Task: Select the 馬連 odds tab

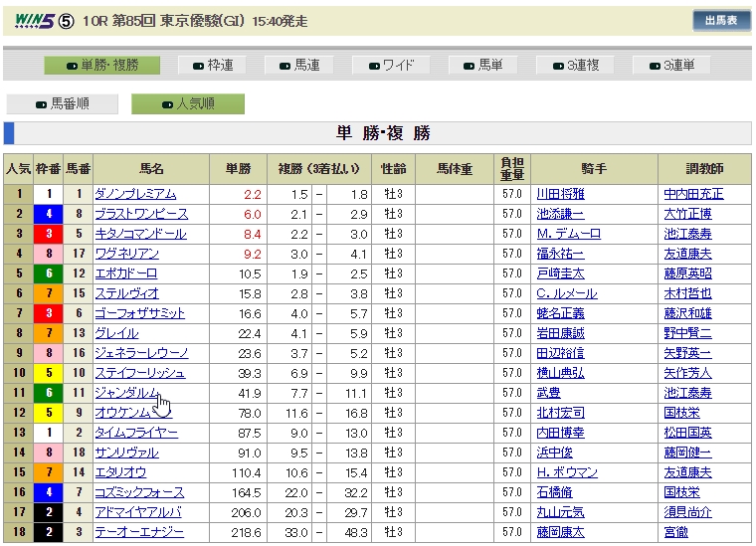Action: (x=299, y=66)
